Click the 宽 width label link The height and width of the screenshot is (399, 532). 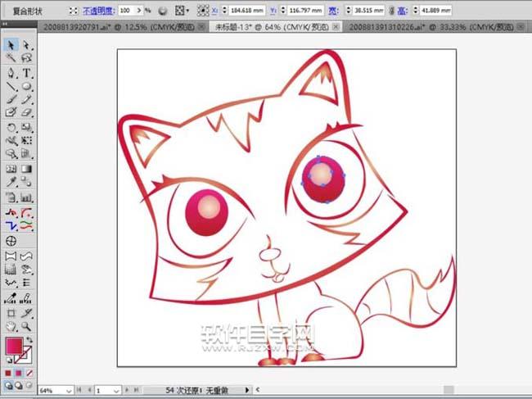click(333, 11)
